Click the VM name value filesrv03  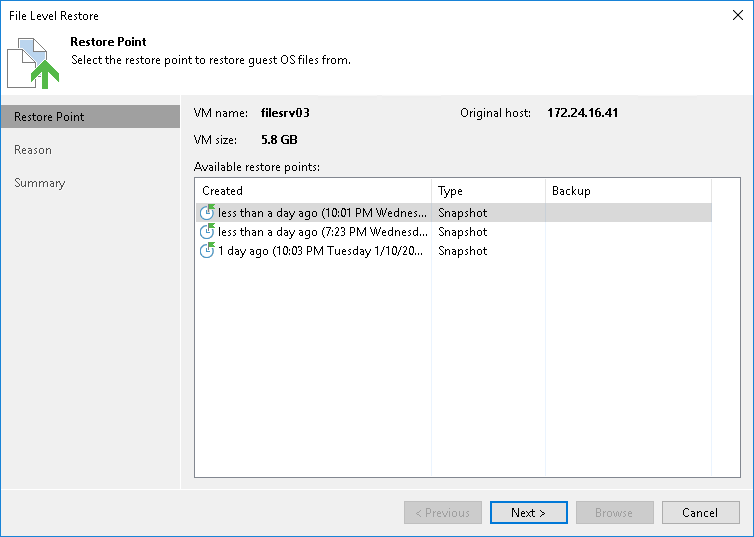[285, 112]
